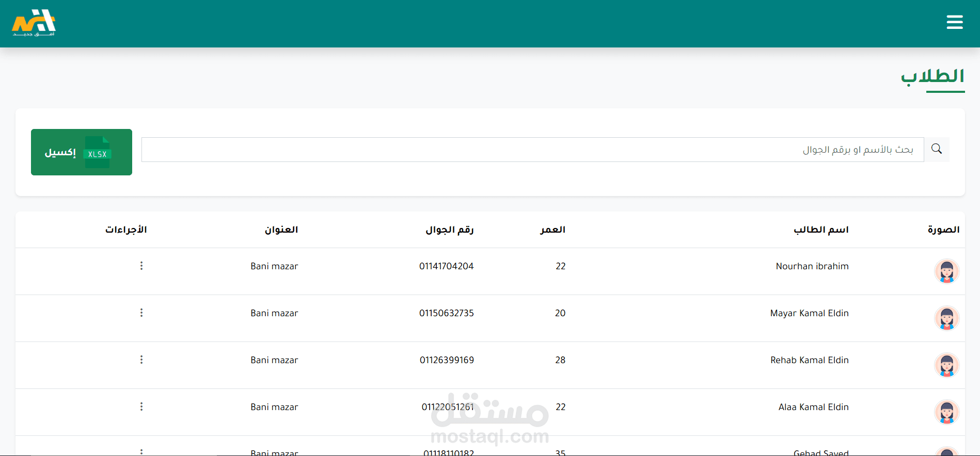Viewport: 980px width, 456px height.
Task: Click the العمر column header
Action: [552, 230]
